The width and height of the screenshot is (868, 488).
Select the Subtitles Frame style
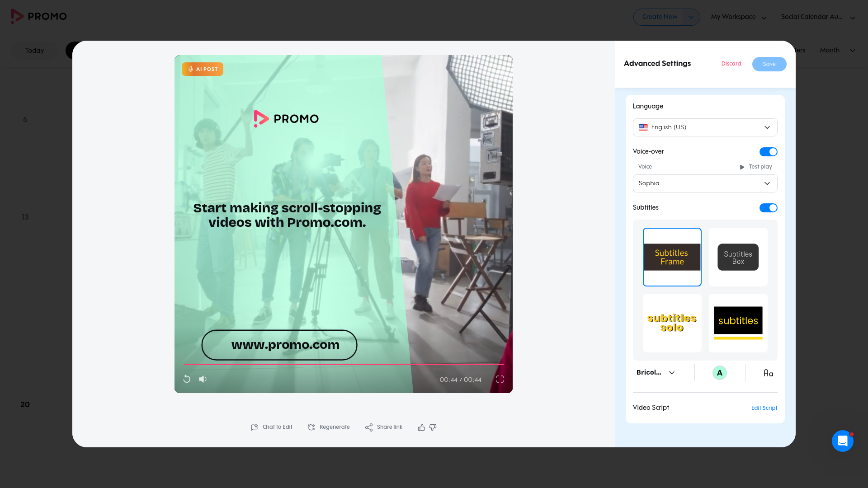(x=672, y=257)
